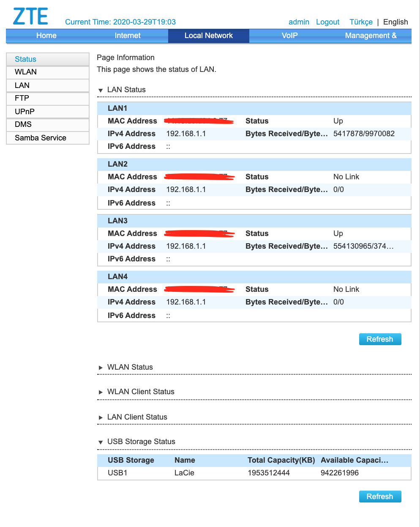Open the FTP sidebar item
This screenshot has height=527, width=420.
pos(48,98)
